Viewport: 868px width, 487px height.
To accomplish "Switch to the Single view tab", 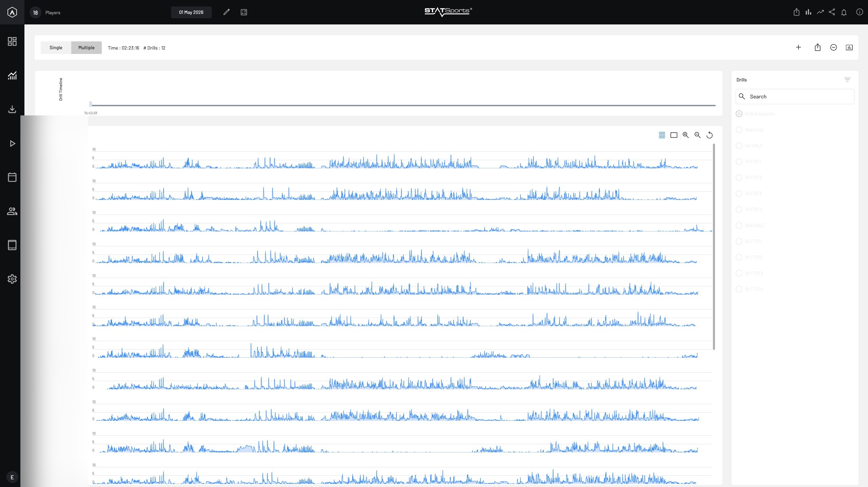I will (x=56, y=48).
